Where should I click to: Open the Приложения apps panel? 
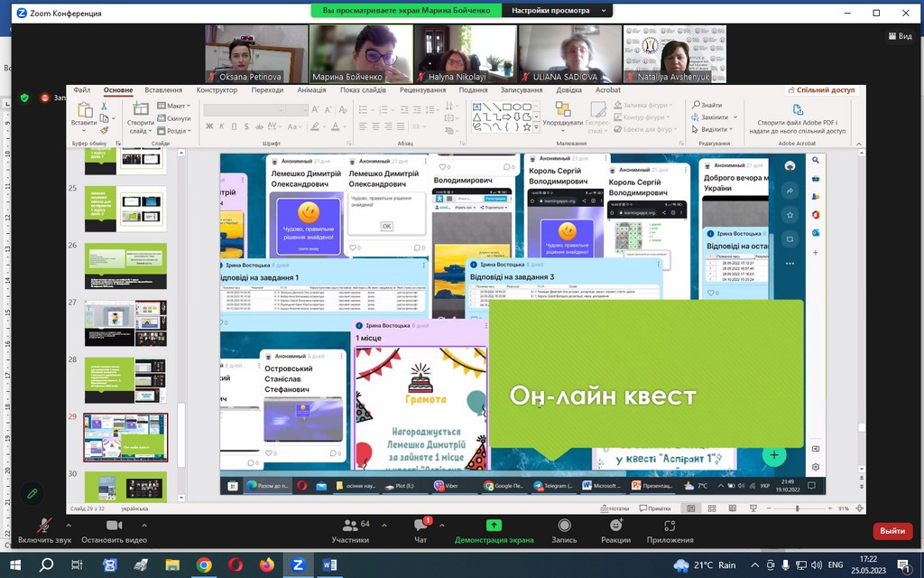click(670, 526)
